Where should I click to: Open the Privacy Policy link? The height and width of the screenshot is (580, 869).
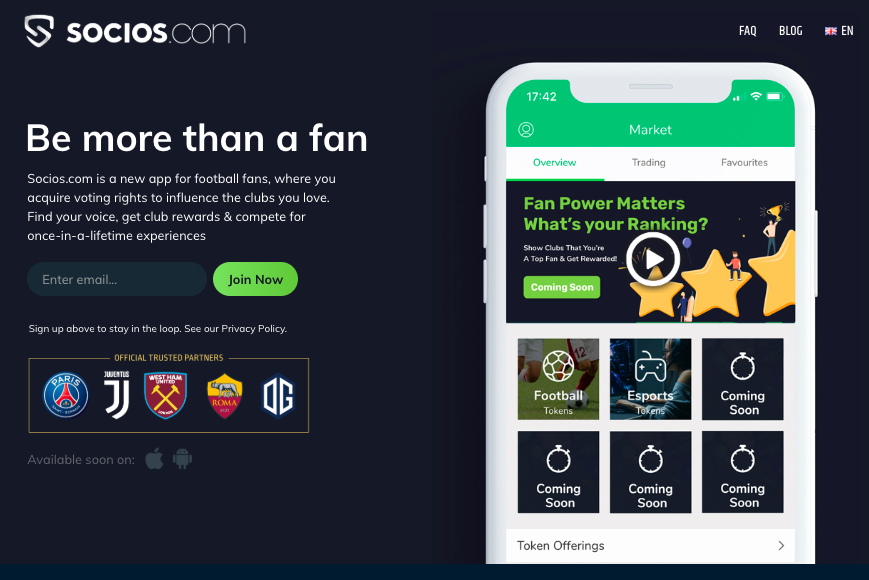pyautogui.click(x=253, y=329)
